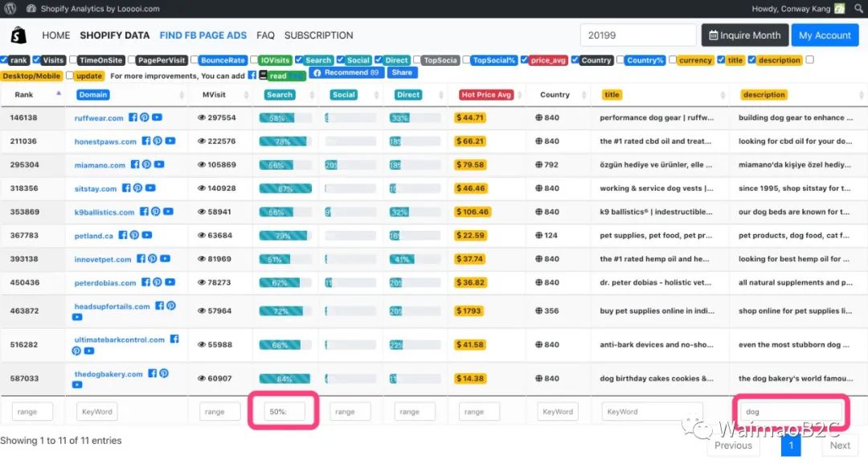Open the Inquire Month picker
This screenshot has width=868, height=465.
click(744, 35)
